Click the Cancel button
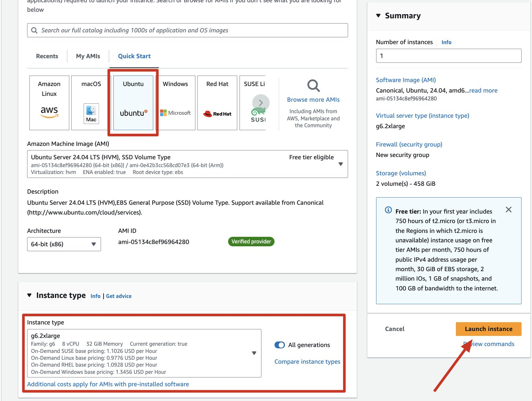532x401 pixels. pos(395,329)
